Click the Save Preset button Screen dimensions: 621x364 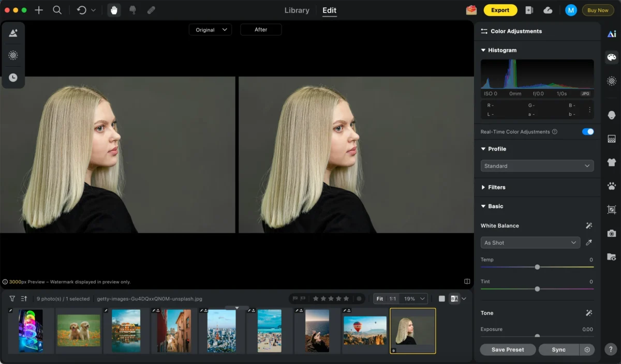point(507,350)
